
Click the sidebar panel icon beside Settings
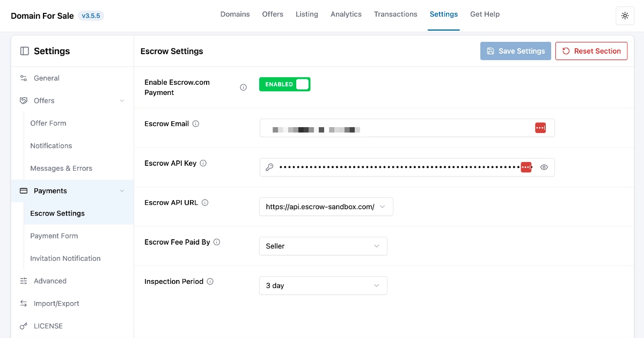pyautogui.click(x=25, y=51)
